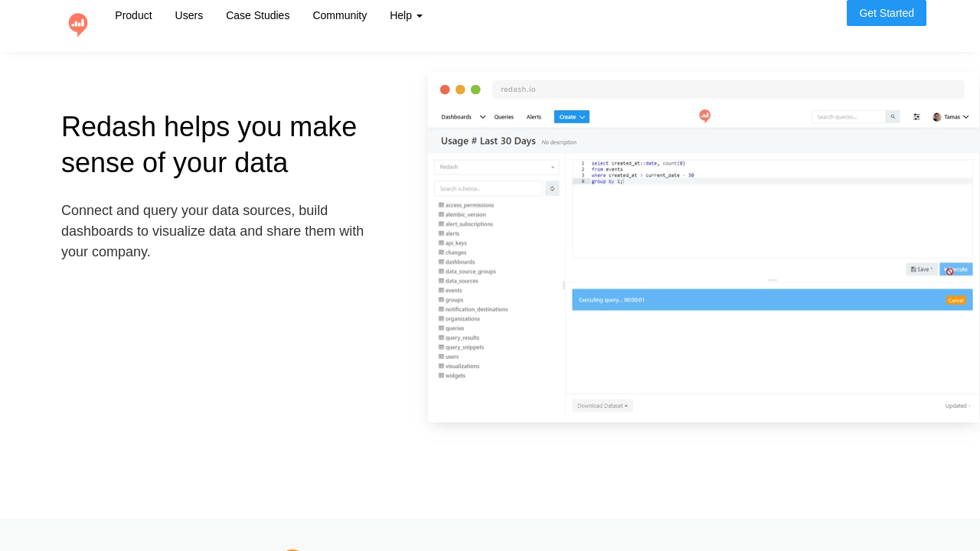Click the green window dot in the preview
The image size is (980, 551).
(x=475, y=90)
